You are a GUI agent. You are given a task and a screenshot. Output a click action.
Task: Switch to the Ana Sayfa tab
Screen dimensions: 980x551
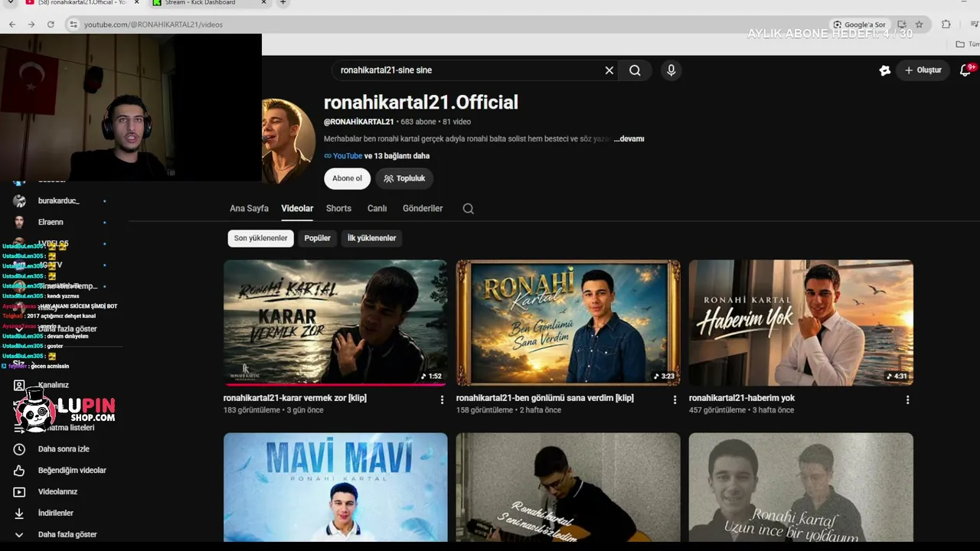click(249, 208)
